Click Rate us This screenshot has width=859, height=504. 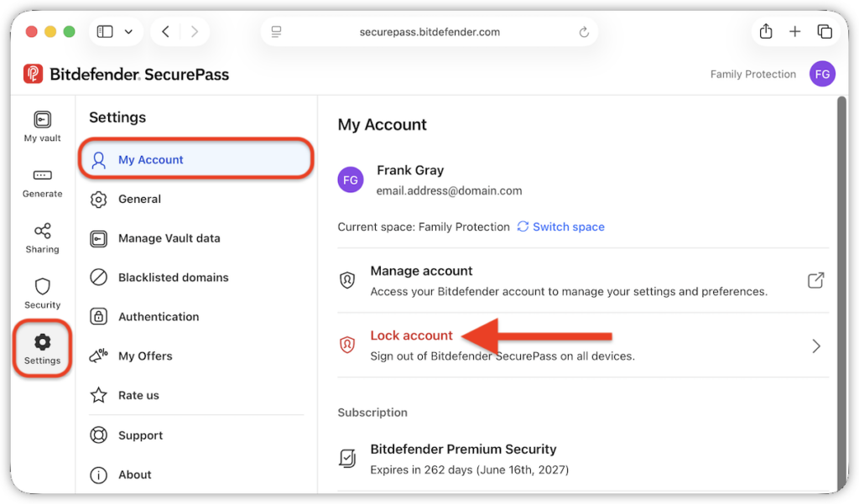tap(196, 395)
